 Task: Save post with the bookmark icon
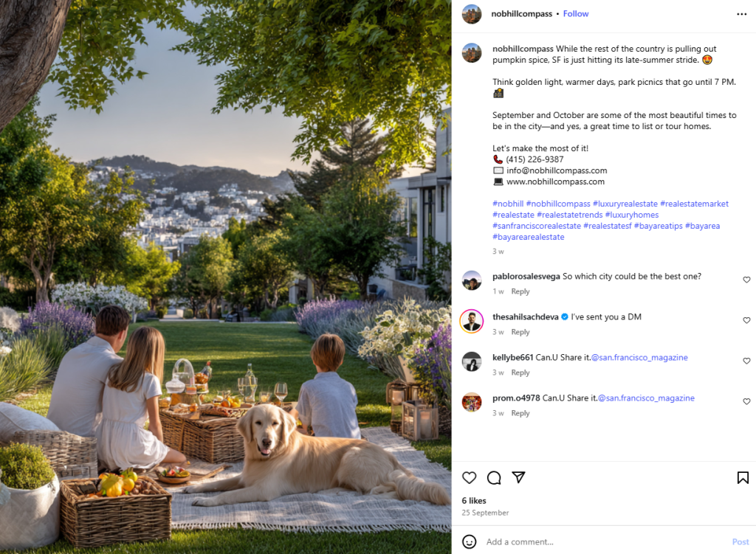click(x=743, y=477)
